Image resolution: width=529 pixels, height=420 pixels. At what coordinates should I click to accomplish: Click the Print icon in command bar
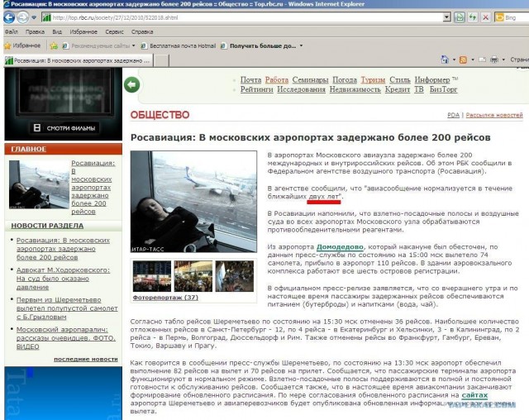[x=494, y=60]
